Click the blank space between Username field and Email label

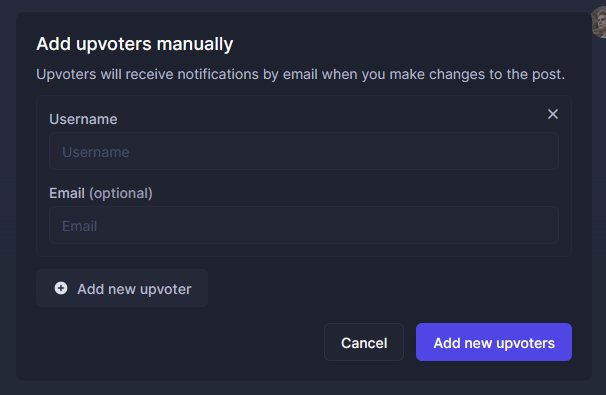(304, 178)
